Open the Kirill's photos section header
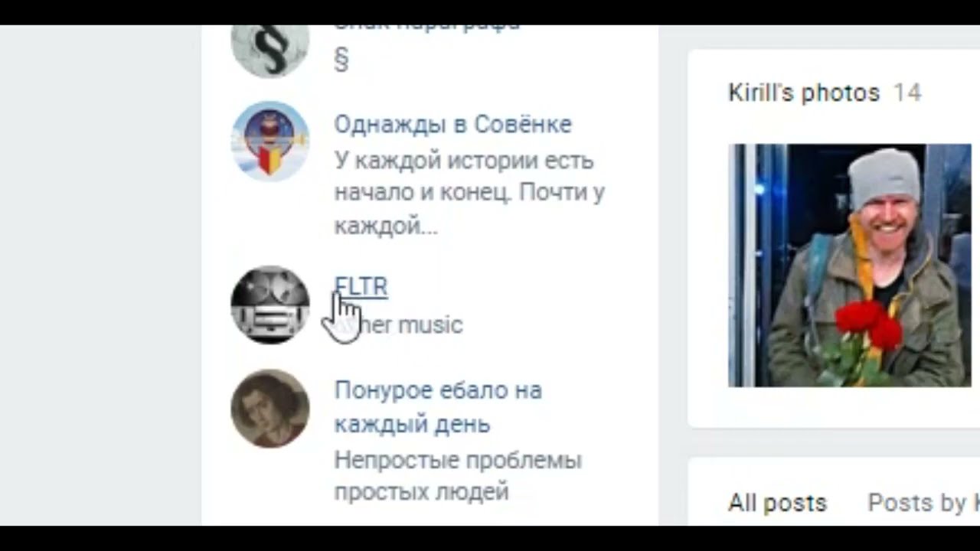The height and width of the screenshot is (551, 980). [x=804, y=93]
